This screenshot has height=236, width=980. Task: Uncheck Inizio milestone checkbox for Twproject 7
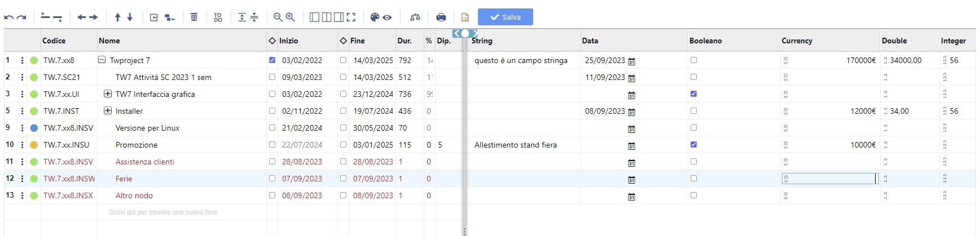273,60
